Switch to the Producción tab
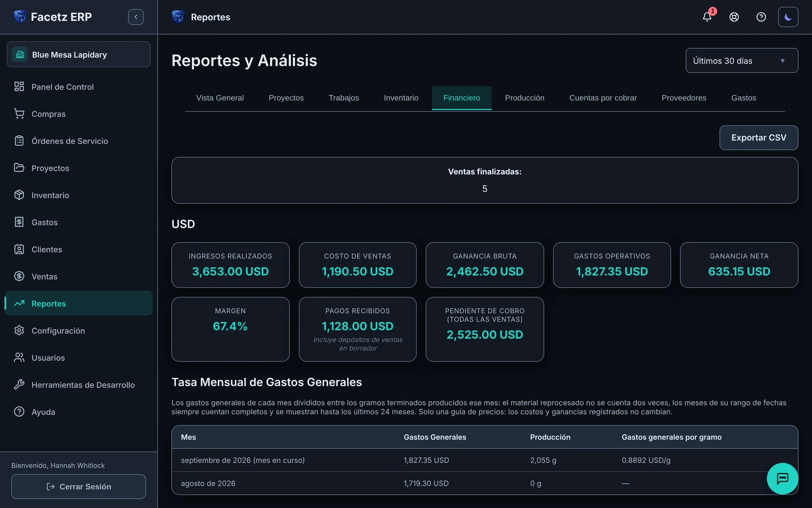 click(524, 98)
